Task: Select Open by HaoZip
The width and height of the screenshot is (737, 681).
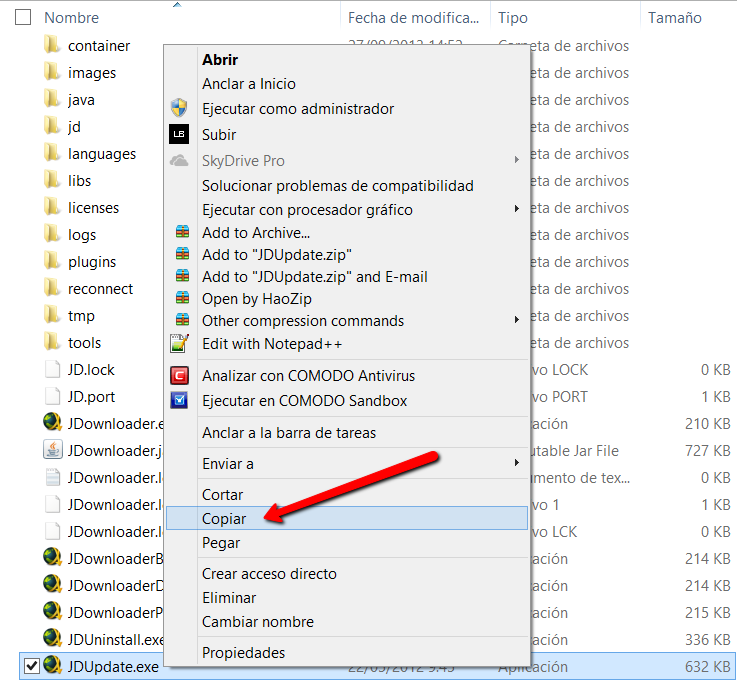Action: click(x=257, y=299)
